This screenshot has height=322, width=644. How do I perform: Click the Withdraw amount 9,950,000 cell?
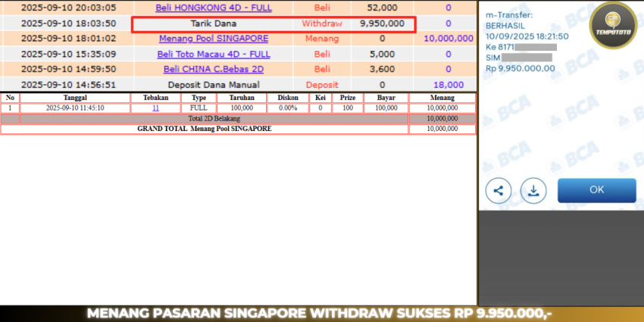click(x=383, y=23)
